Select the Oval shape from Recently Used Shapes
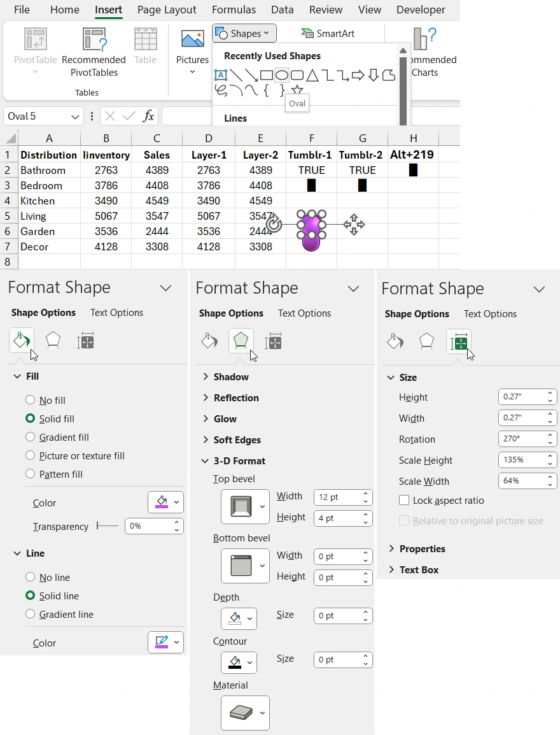The image size is (560, 735). pyautogui.click(x=281, y=75)
